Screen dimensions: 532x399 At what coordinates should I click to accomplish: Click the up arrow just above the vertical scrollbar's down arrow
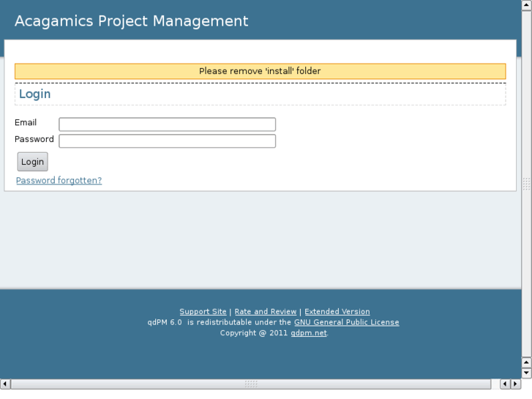(526, 362)
